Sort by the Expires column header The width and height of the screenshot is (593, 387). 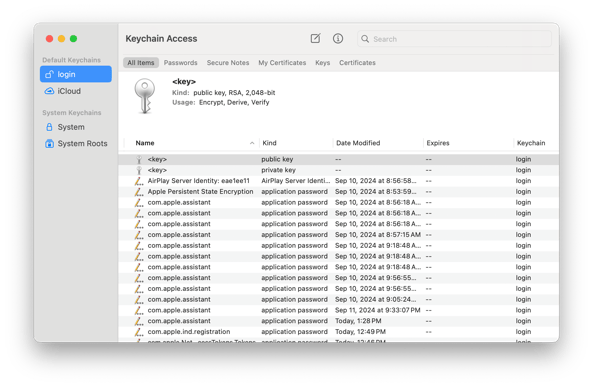[438, 143]
